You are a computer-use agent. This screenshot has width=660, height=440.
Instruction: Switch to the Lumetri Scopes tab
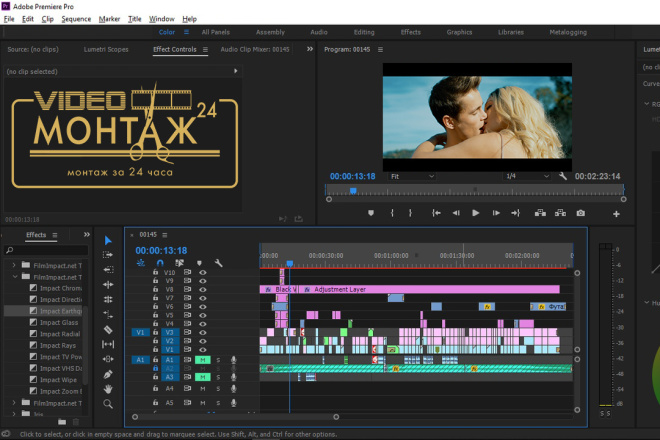point(106,49)
